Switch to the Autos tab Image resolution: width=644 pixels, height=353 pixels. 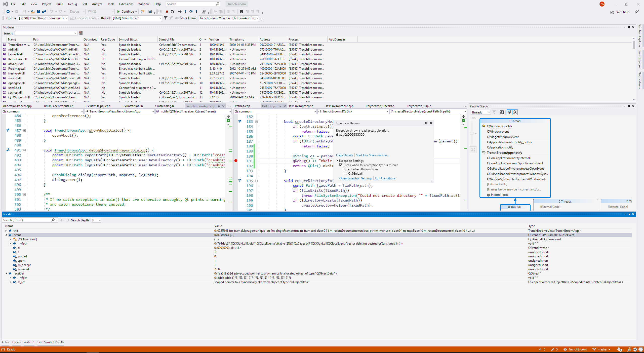click(x=6, y=342)
